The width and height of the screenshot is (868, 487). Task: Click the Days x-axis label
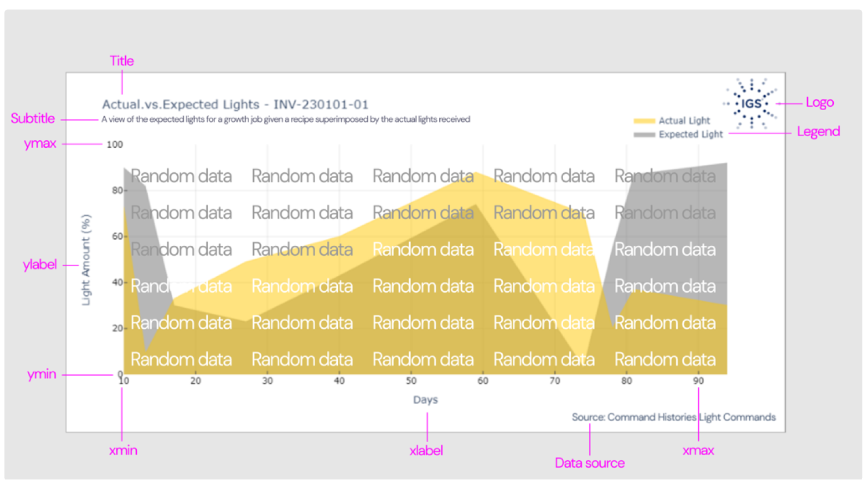tap(425, 399)
